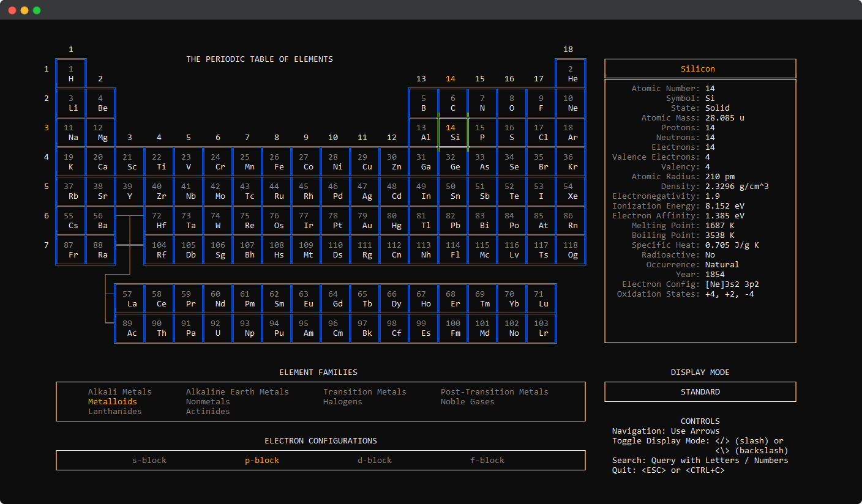Screen dimensions: 862x504
Task: Select the Hydrogen (H) element cell
Action: click(71, 73)
